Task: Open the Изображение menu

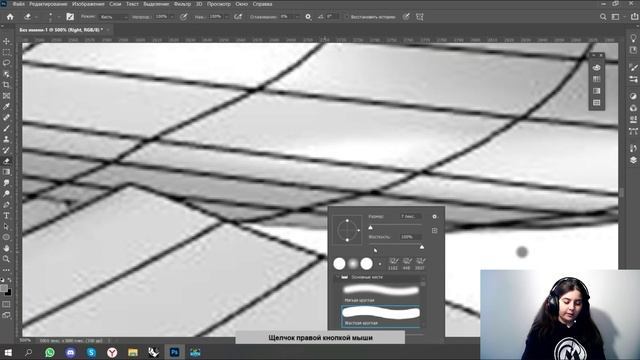Action: (x=88, y=4)
